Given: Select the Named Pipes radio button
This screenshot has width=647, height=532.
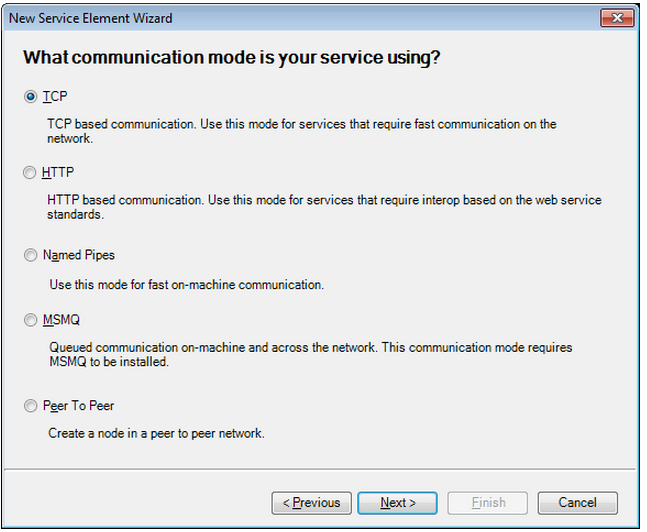Looking at the screenshot, I should click(x=30, y=255).
